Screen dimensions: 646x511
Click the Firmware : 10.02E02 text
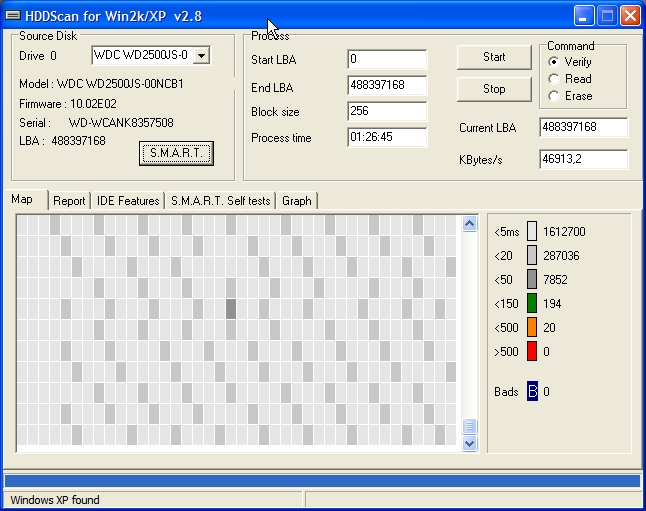(68, 104)
